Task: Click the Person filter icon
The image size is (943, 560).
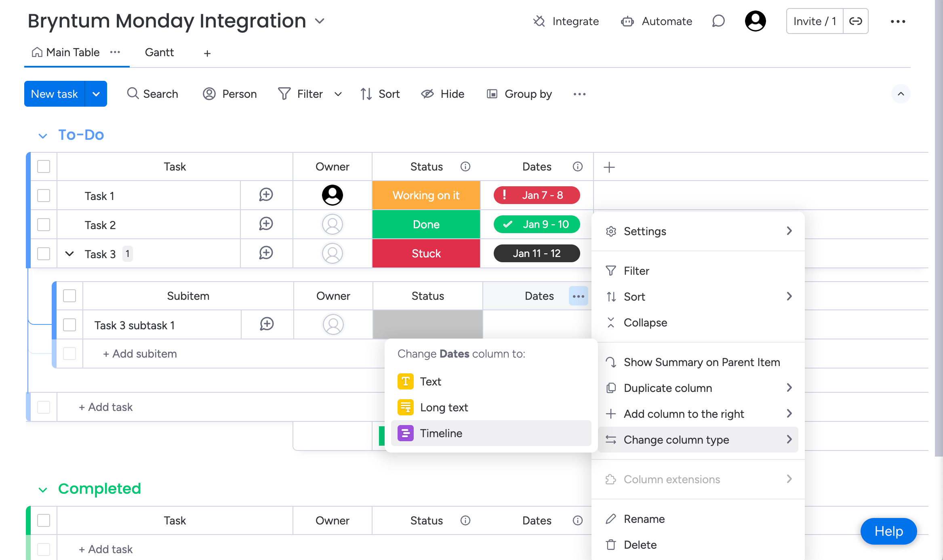Action: pos(209,94)
